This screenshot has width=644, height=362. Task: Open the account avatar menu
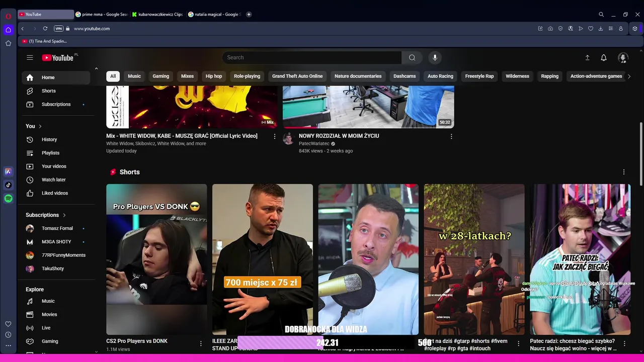pyautogui.click(x=623, y=57)
